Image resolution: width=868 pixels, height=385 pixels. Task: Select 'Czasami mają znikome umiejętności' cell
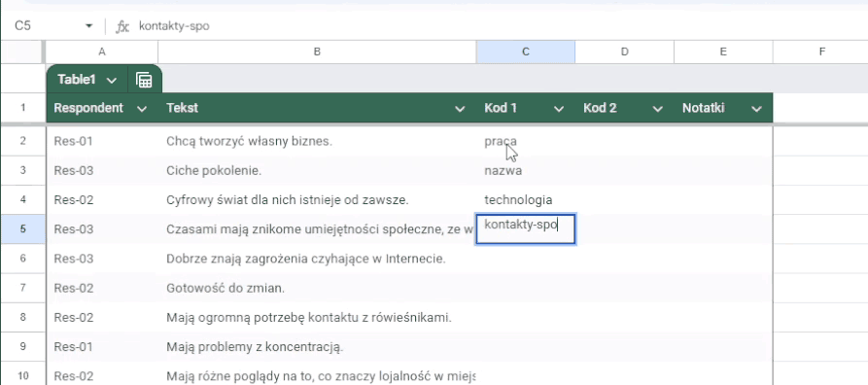[317, 229]
